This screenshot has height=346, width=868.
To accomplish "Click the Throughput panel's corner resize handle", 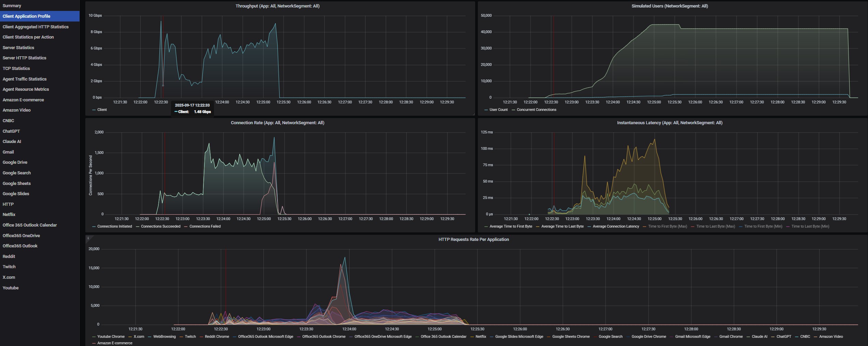I will point(473,114).
